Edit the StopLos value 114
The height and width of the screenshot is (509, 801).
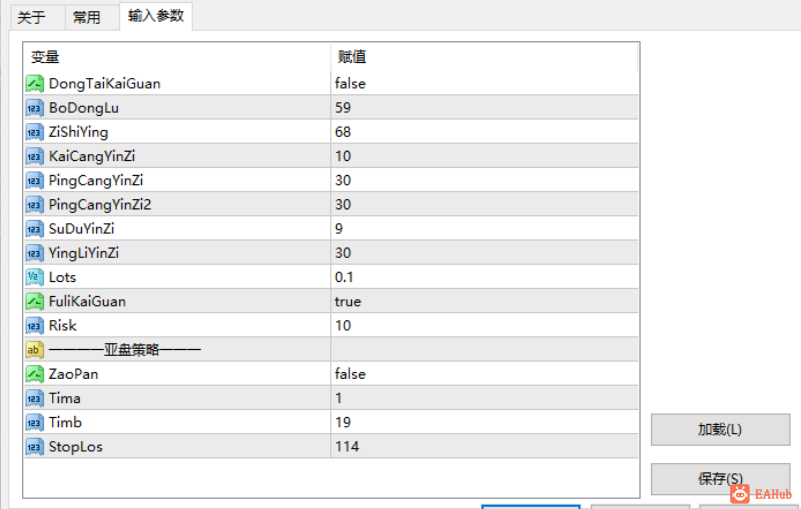tap(347, 447)
